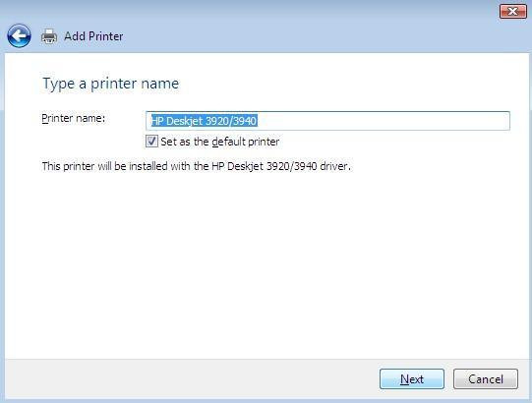Click the Set as the default printer label
Screen dimensions: 532x403
click(x=220, y=142)
